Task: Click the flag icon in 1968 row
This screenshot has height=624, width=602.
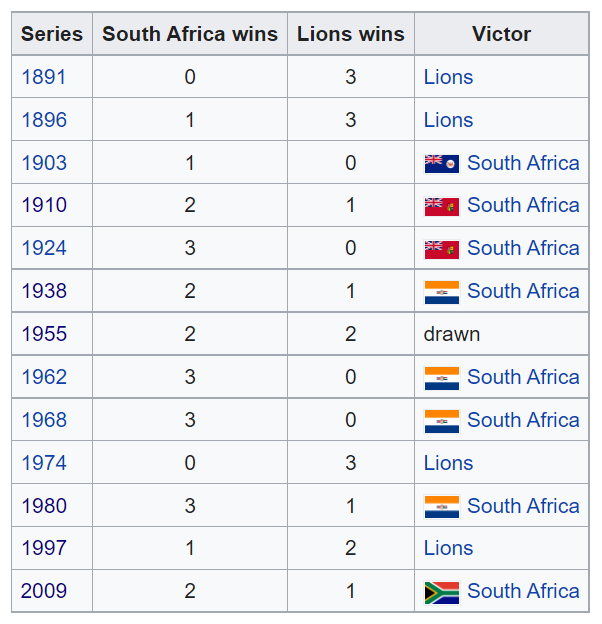Action: [442, 421]
